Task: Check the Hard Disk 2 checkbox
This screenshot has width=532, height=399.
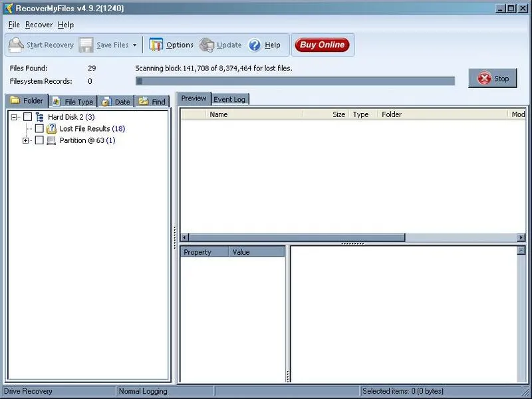Action: (x=27, y=117)
